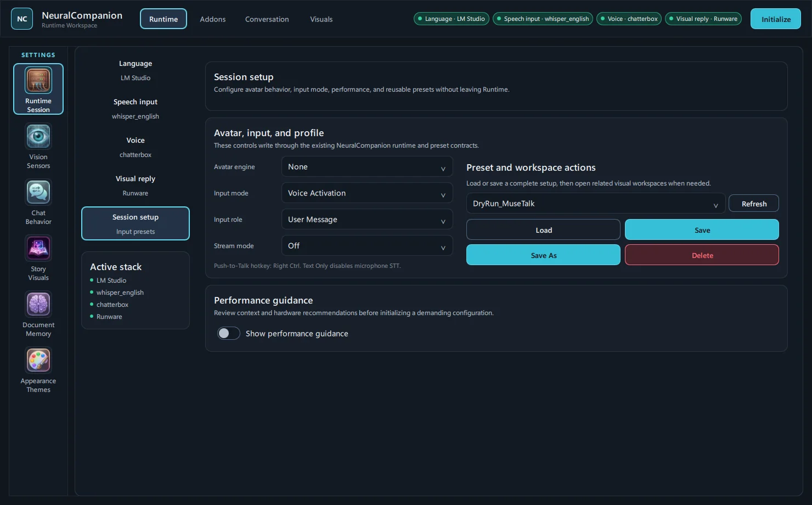Select the Language LM Studio section

click(136, 70)
